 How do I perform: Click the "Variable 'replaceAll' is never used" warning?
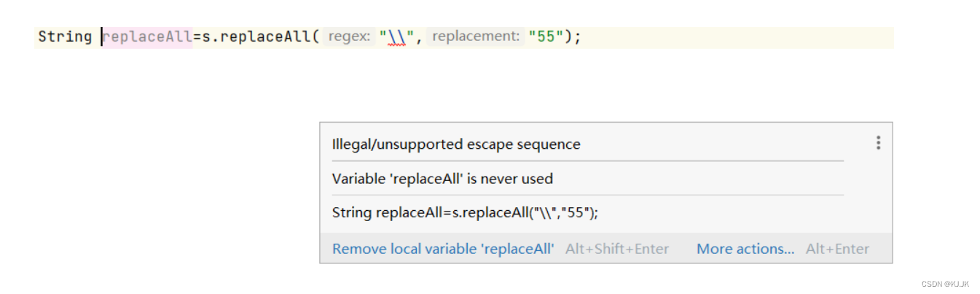coord(442,179)
